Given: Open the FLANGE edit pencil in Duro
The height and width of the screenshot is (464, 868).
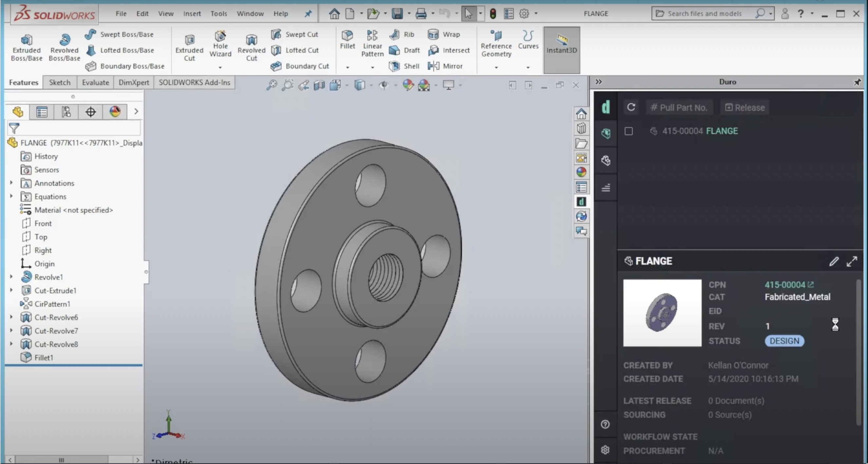Looking at the screenshot, I should [x=834, y=262].
